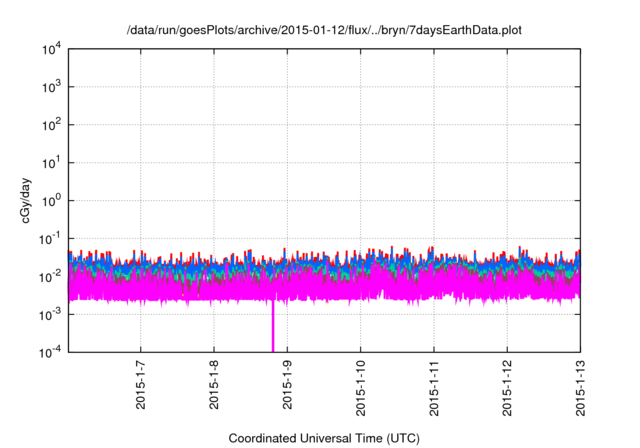Click the 10^-3 y-axis tick label
Viewport: 640px width, 448px height.
tap(50, 315)
